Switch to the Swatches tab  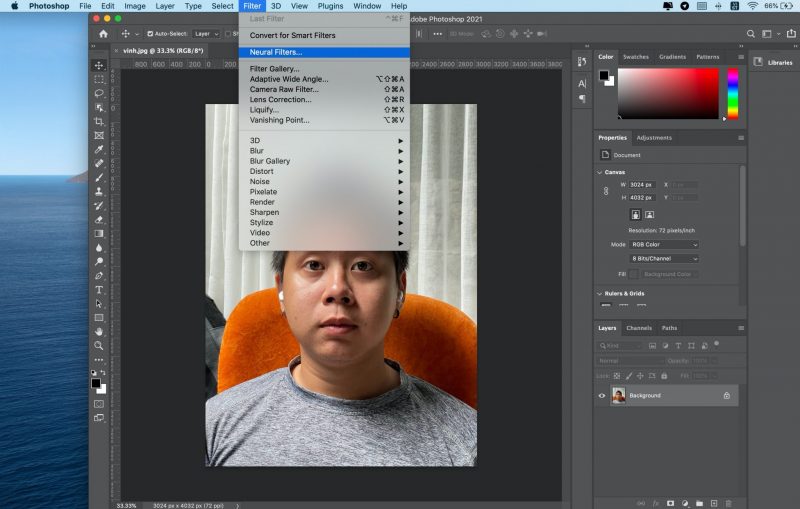click(x=636, y=57)
